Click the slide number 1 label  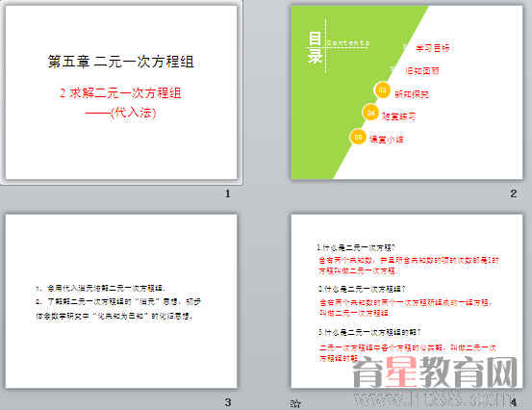point(228,193)
